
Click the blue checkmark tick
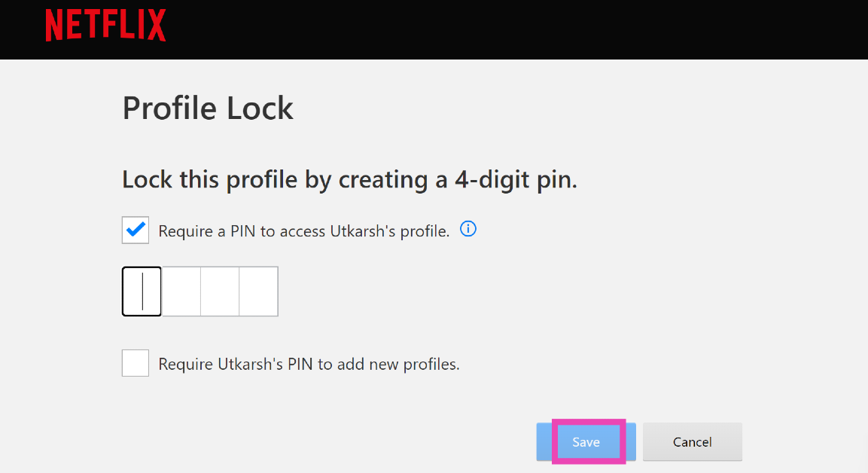pos(136,230)
